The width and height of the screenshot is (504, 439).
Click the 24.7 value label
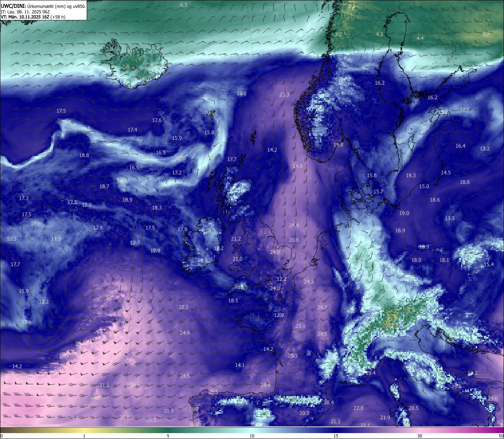point(322,307)
